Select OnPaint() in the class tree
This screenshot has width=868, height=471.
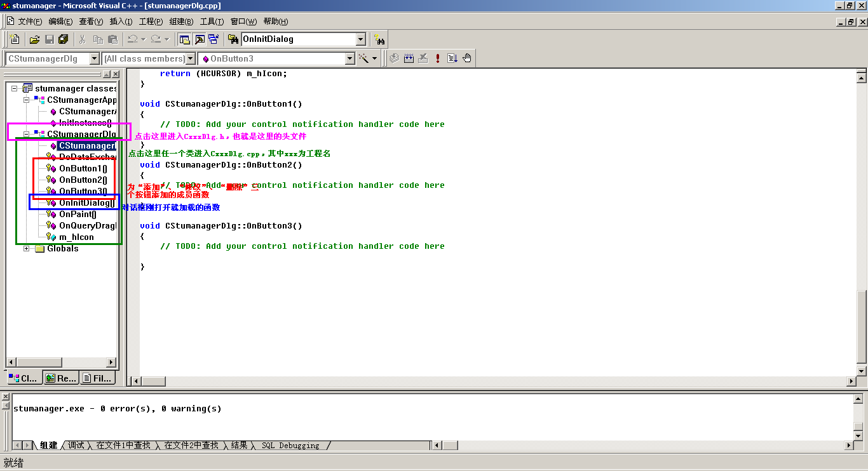pyautogui.click(x=78, y=214)
